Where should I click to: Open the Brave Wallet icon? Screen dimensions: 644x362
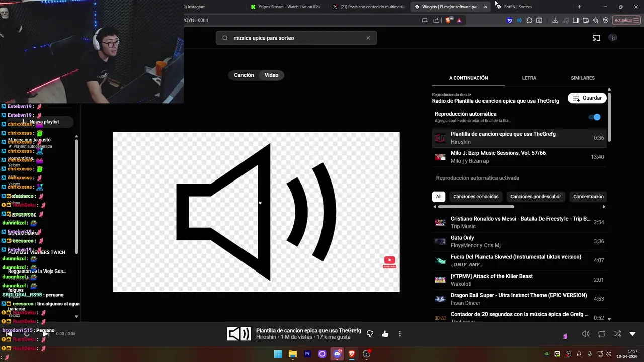point(586,20)
